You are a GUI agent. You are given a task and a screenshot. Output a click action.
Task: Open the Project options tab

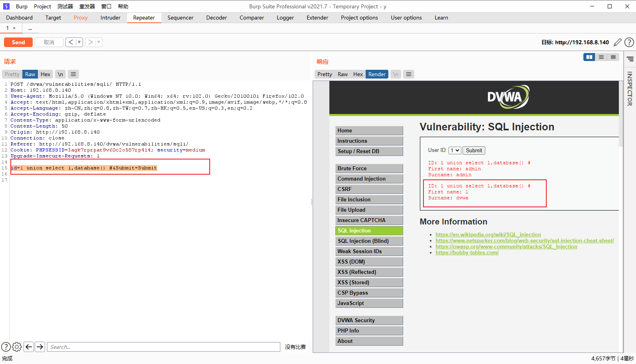tap(359, 18)
